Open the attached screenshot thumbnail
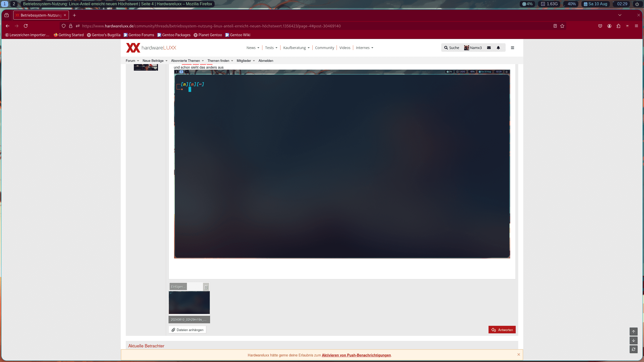This screenshot has height=362, width=644. pos(189,302)
